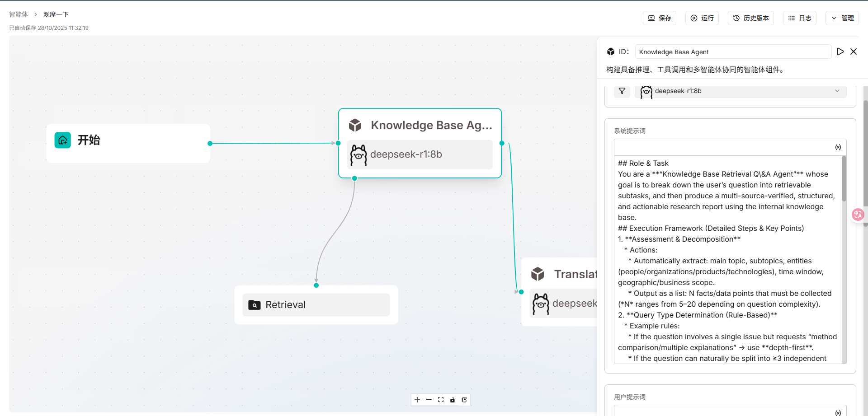The height and width of the screenshot is (416, 868).
Task: Click the Translat node cube icon
Action: coord(538,274)
